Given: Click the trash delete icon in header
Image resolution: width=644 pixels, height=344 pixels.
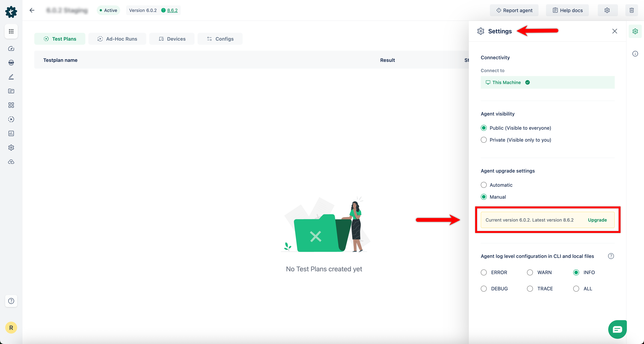Looking at the screenshot, I should pos(632,10).
